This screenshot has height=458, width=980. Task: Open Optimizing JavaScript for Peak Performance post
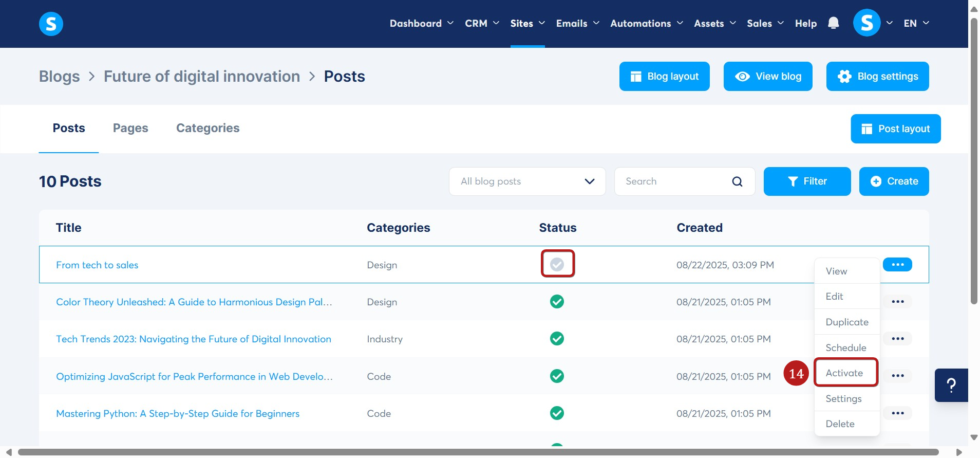pyautogui.click(x=194, y=377)
